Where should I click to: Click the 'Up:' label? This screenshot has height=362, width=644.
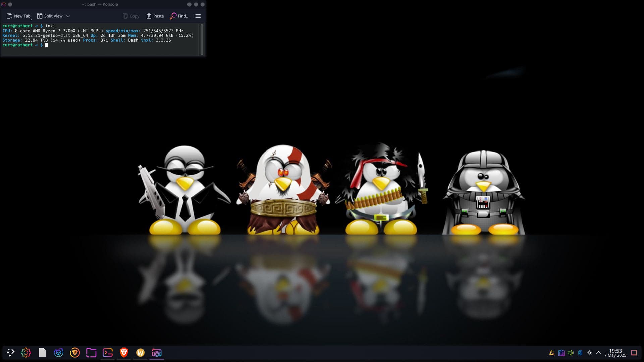pos(94,35)
